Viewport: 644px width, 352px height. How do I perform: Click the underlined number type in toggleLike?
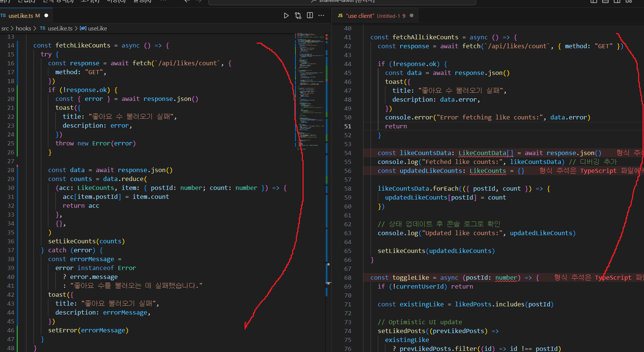(x=506, y=277)
